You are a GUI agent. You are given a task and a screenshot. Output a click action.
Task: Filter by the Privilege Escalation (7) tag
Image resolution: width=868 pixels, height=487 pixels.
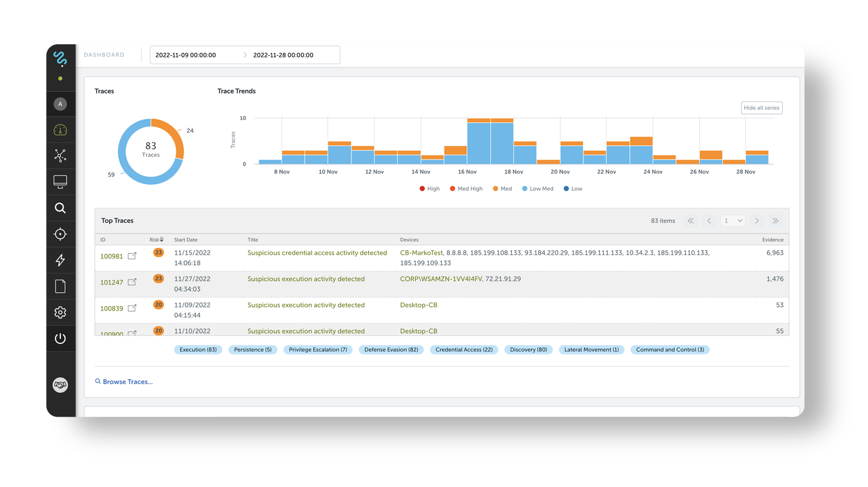318,350
